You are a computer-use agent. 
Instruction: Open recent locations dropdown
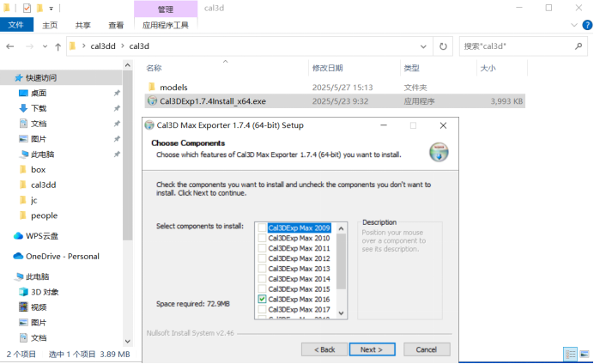coord(45,46)
